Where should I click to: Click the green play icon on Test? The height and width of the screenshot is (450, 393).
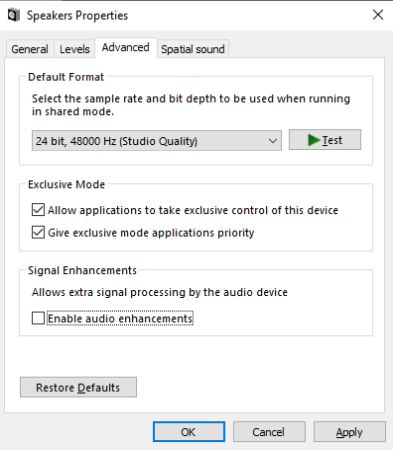(x=313, y=140)
